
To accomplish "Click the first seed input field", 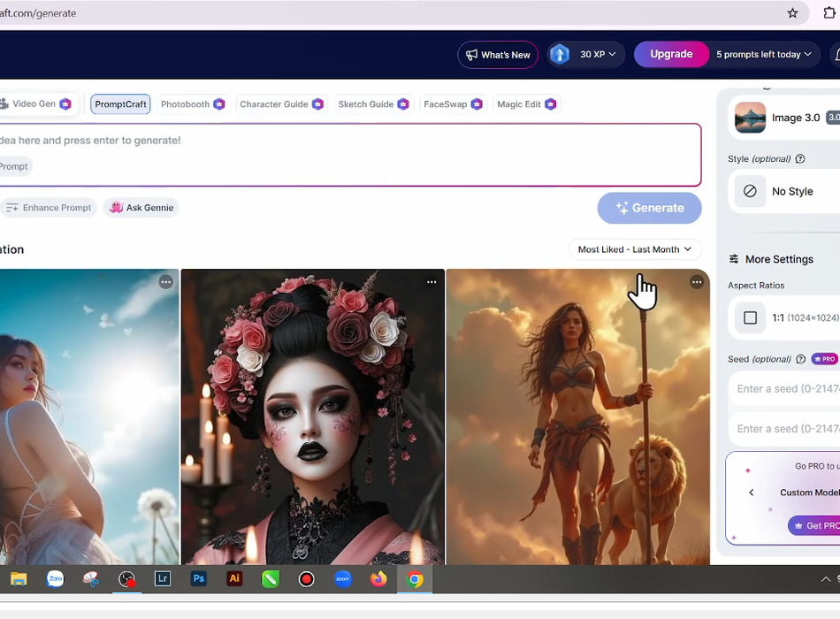I will coord(785,389).
